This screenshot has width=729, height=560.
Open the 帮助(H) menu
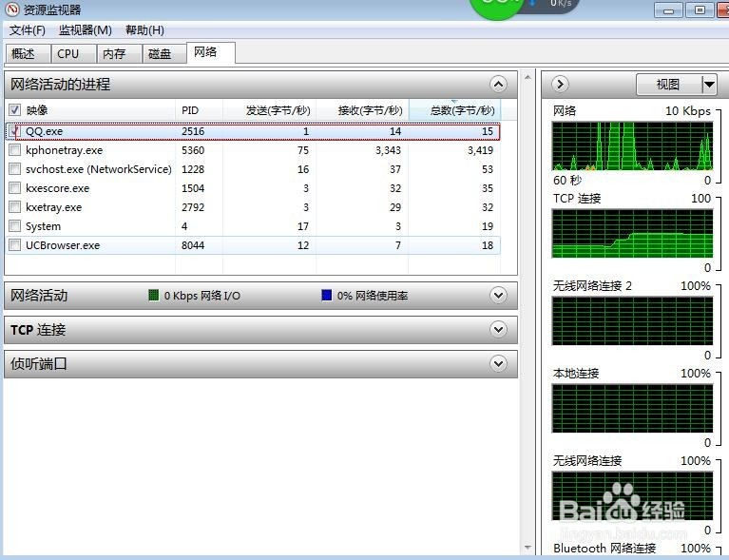pyautogui.click(x=144, y=30)
